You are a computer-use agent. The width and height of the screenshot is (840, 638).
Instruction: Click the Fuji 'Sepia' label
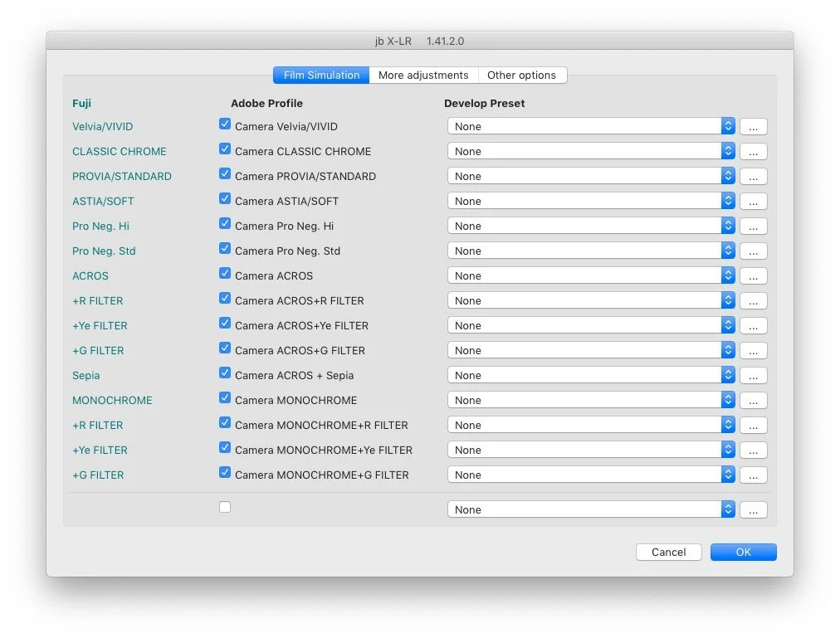pos(85,376)
